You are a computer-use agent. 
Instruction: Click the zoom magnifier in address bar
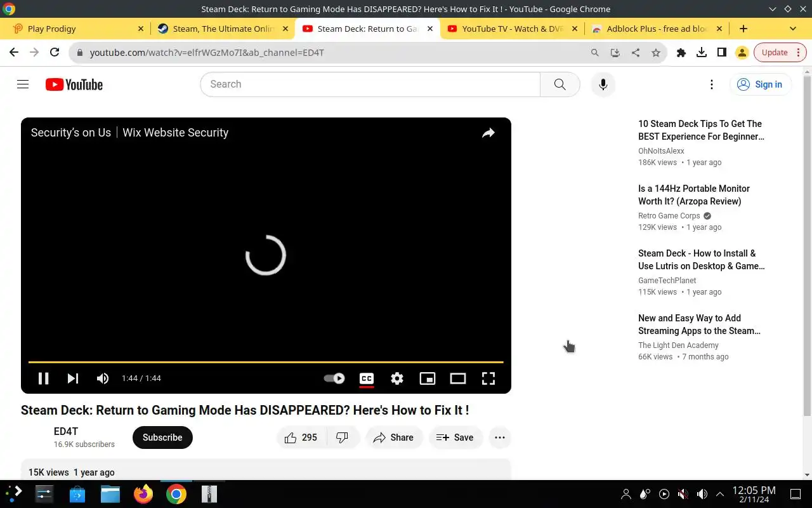click(594, 53)
